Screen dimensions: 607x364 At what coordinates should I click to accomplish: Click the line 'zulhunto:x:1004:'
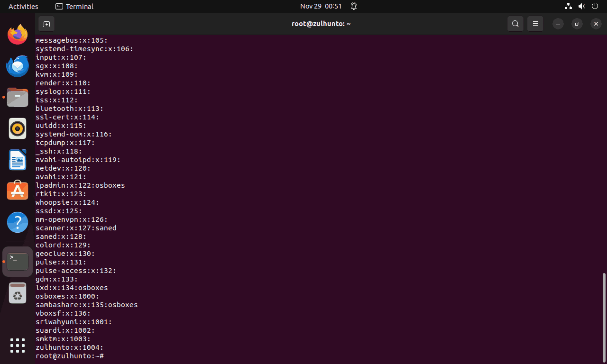point(70,347)
